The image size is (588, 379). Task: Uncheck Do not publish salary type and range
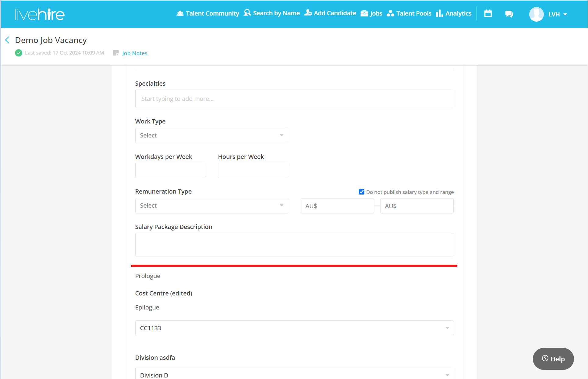tap(361, 191)
